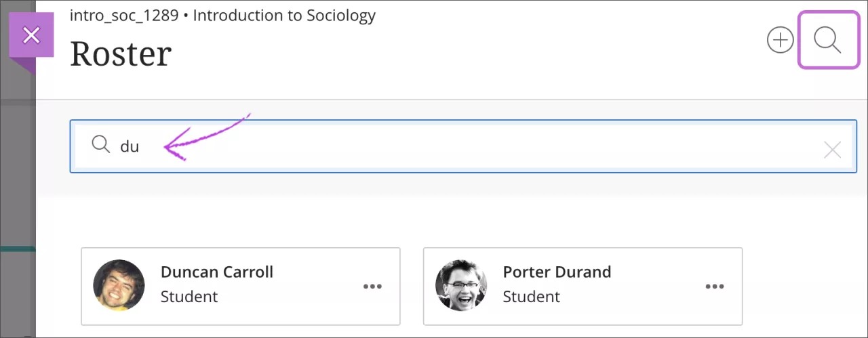The height and width of the screenshot is (338, 868).
Task: Click the Roster heading
Action: click(x=121, y=54)
